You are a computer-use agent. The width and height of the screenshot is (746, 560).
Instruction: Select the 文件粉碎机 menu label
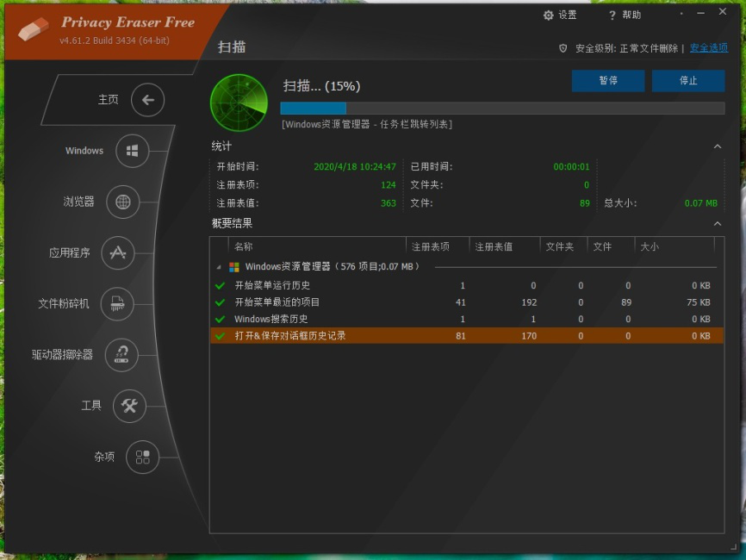[64, 303]
